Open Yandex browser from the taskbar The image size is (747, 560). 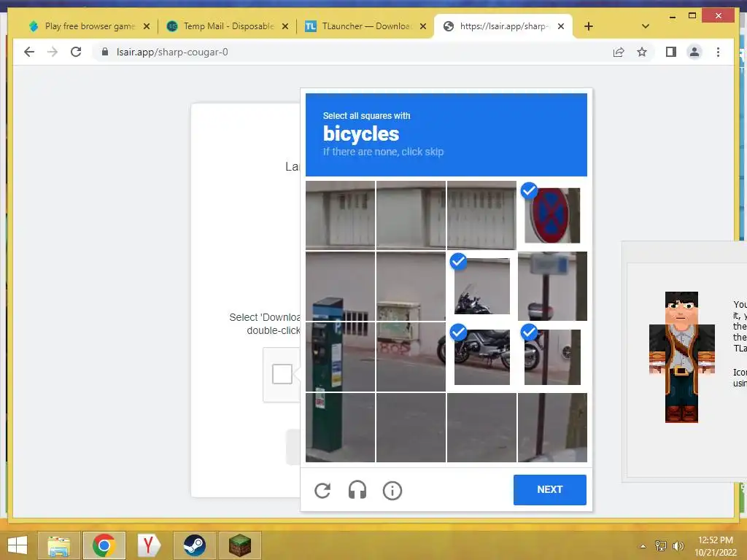pyautogui.click(x=149, y=545)
